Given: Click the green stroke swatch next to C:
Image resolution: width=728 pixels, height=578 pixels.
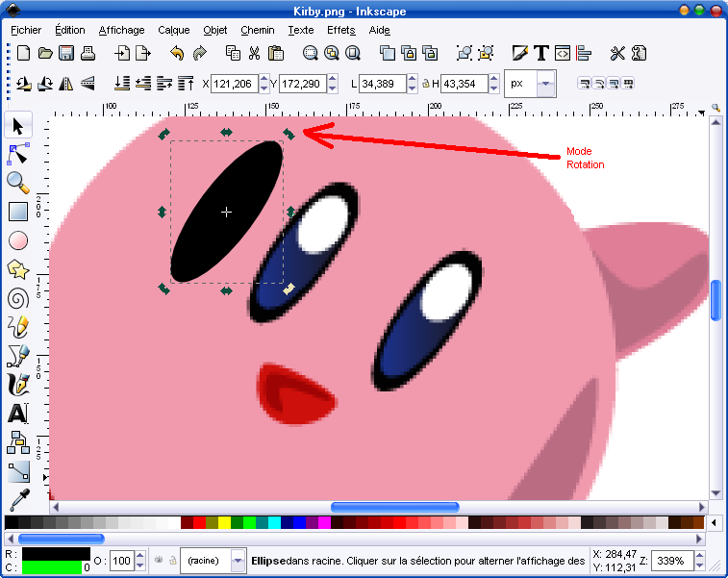Looking at the screenshot, I should point(52,567).
